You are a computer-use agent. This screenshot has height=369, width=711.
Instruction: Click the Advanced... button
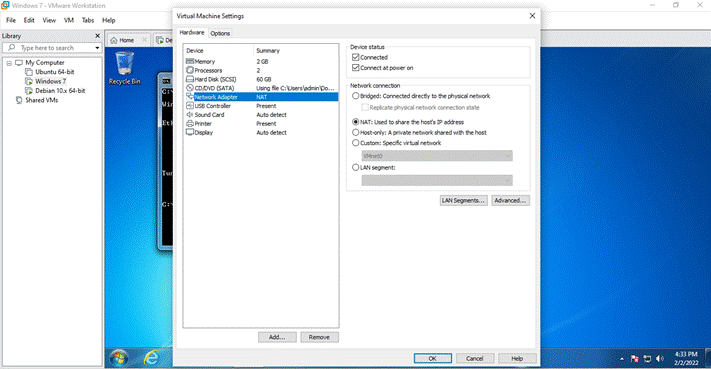click(x=510, y=200)
